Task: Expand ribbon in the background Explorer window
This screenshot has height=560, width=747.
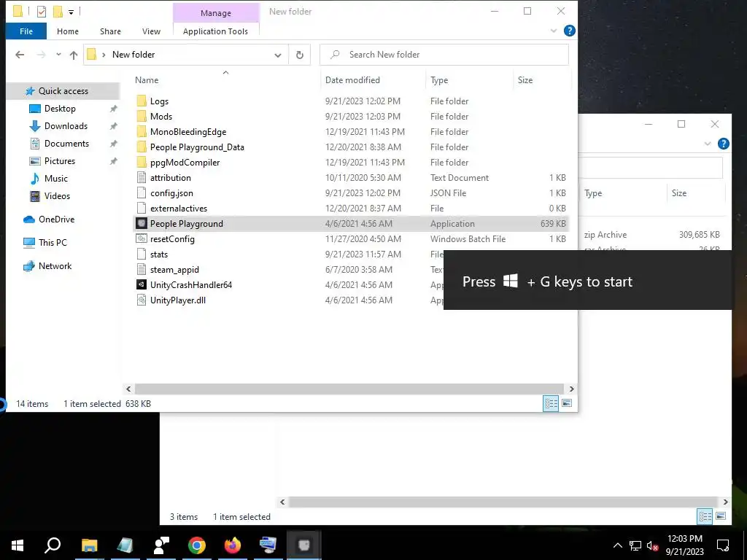Action: tap(708, 144)
